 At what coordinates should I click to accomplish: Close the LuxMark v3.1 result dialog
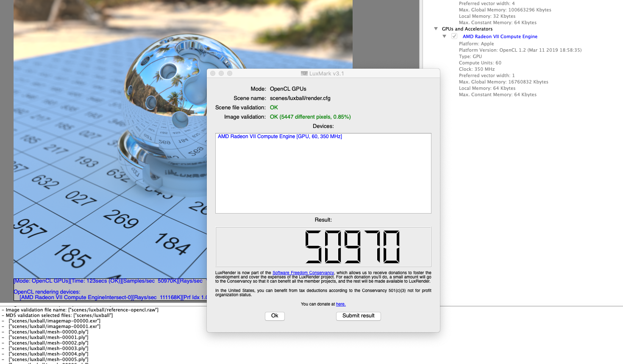pos(213,73)
